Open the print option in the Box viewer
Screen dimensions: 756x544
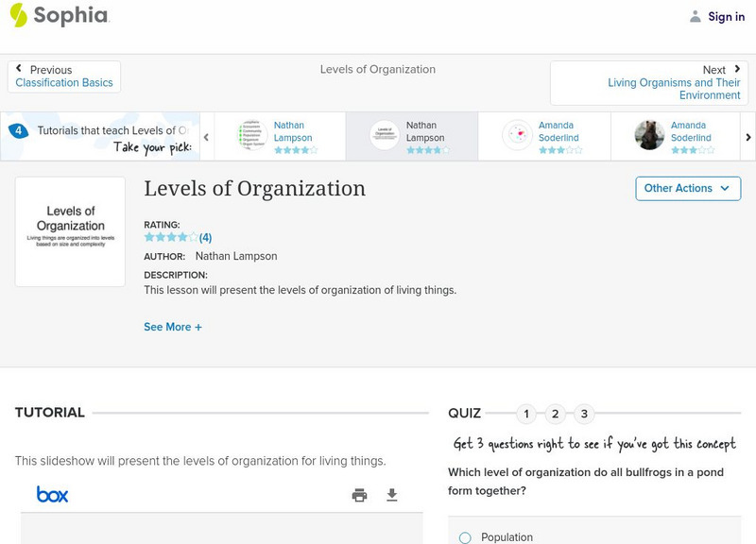[359, 494]
